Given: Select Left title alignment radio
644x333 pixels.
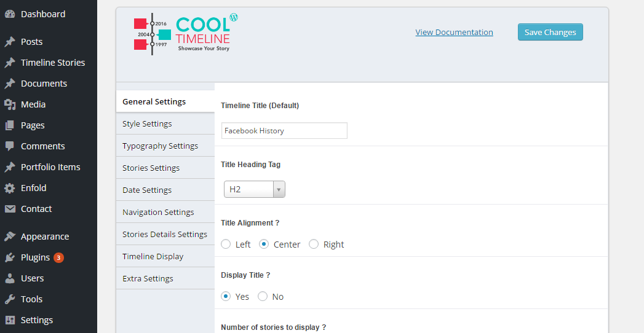Looking at the screenshot, I should [226, 244].
